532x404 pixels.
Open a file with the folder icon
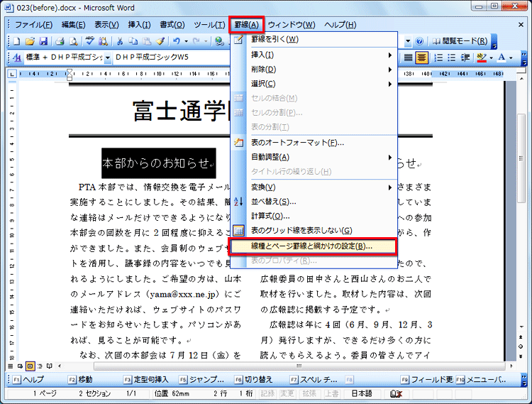[30, 41]
